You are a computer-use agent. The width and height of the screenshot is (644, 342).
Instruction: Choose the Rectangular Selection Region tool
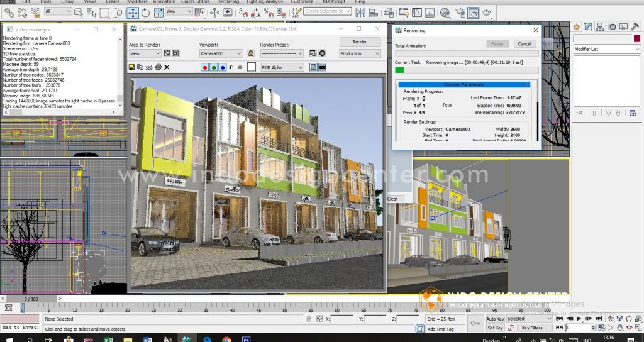coord(104,13)
